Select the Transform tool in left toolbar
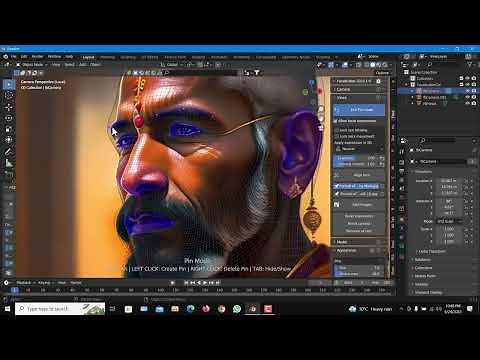Viewport: 480px width, 360px height. pyautogui.click(x=9, y=140)
